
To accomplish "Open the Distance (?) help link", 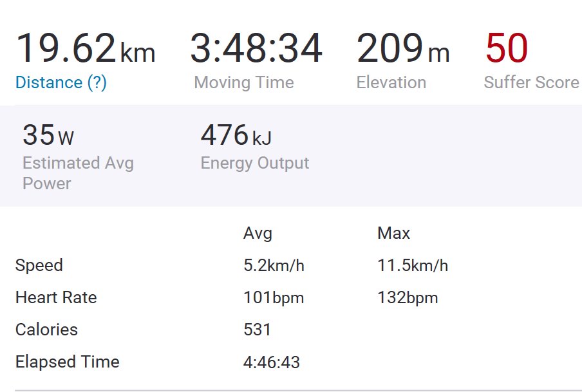I will click(x=61, y=82).
